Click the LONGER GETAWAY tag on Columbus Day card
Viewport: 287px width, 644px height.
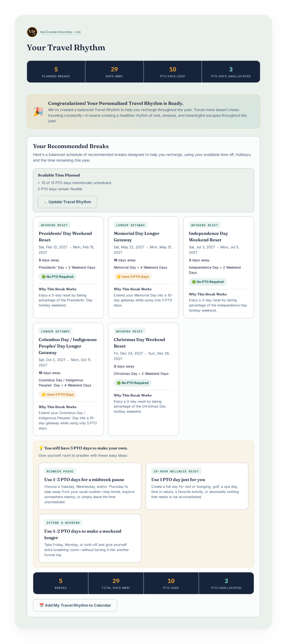pyautogui.click(x=55, y=331)
